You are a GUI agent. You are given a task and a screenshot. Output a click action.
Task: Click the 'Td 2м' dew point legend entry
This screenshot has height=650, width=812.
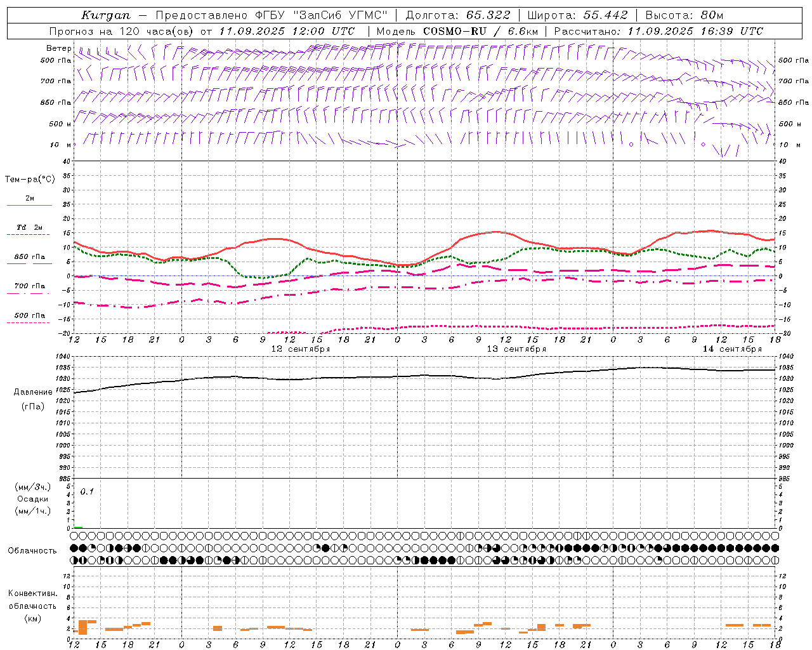tap(30, 227)
